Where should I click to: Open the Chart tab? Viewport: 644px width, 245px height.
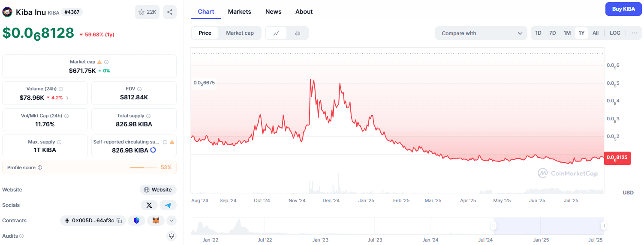206,12
